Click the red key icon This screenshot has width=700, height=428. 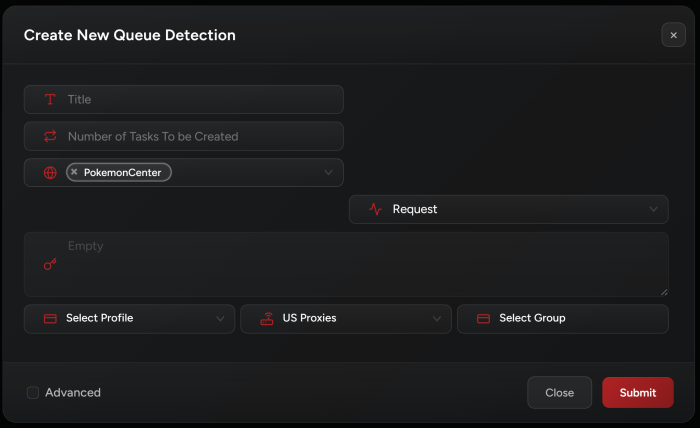pyautogui.click(x=50, y=265)
